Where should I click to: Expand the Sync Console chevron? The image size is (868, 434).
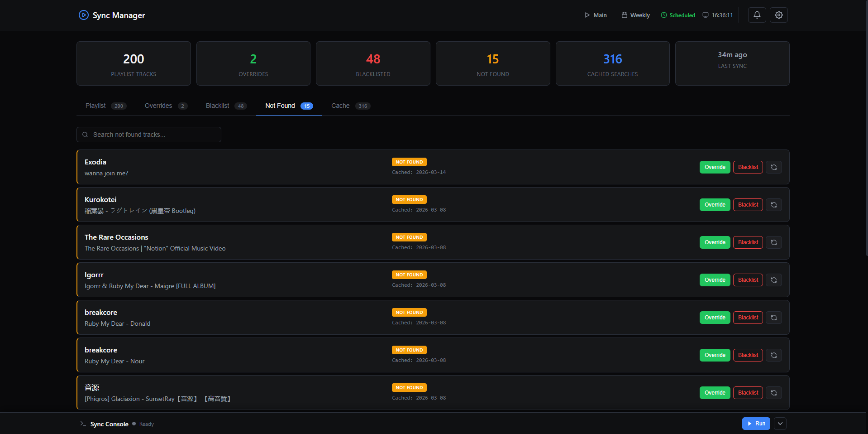780,424
